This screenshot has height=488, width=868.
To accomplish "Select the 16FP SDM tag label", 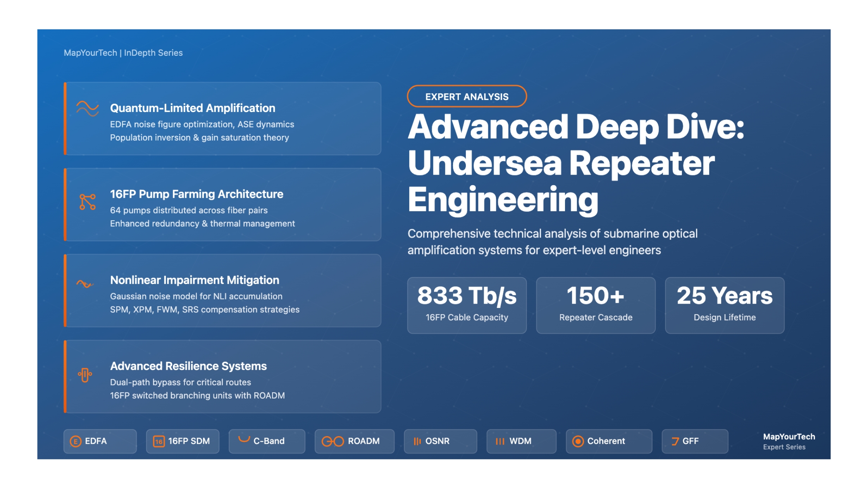I will point(189,441).
